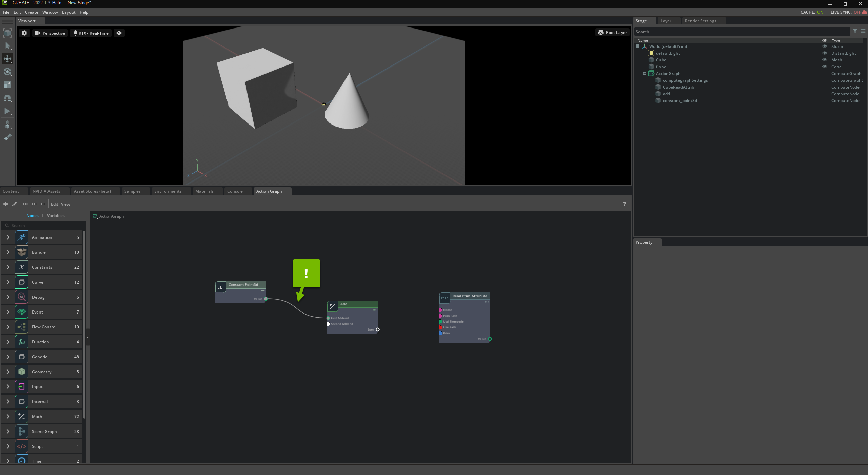Select the Nodes list link
The height and width of the screenshot is (475, 868).
[x=32, y=216]
